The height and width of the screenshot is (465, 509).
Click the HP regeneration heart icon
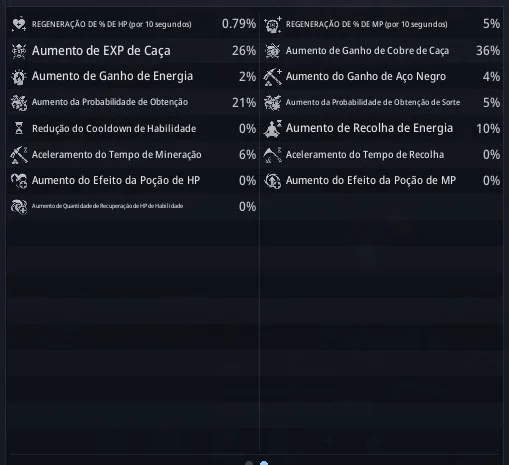coord(19,24)
